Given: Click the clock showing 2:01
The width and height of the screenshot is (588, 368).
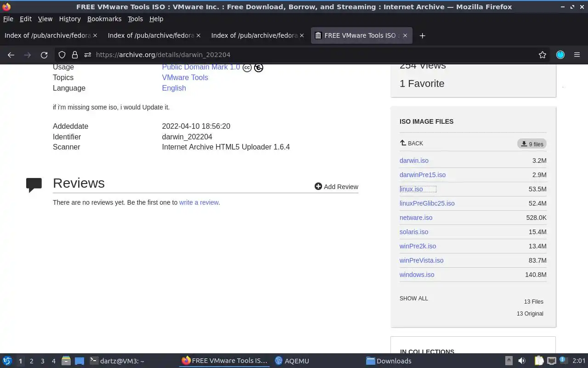Looking at the screenshot, I should click(579, 361).
